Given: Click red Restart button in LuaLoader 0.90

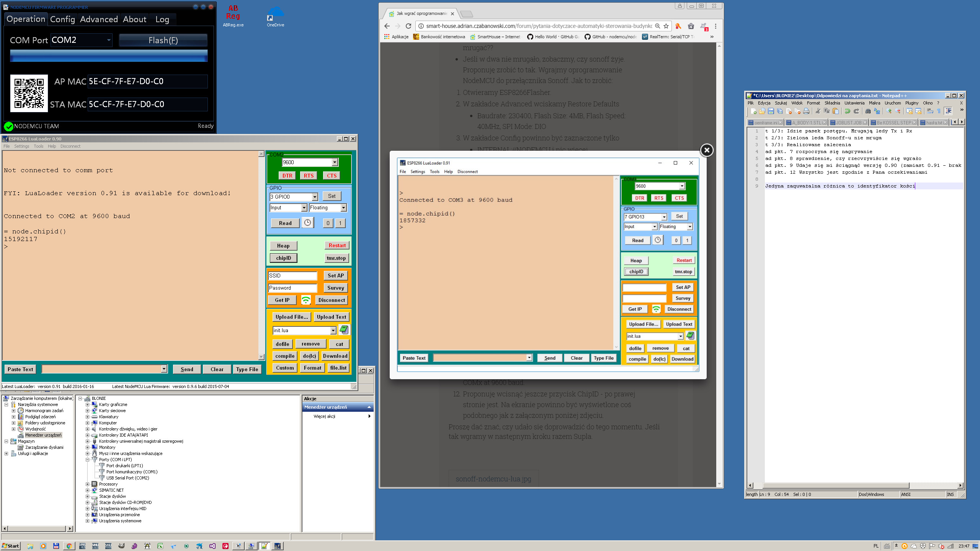Looking at the screenshot, I should (x=337, y=245).
